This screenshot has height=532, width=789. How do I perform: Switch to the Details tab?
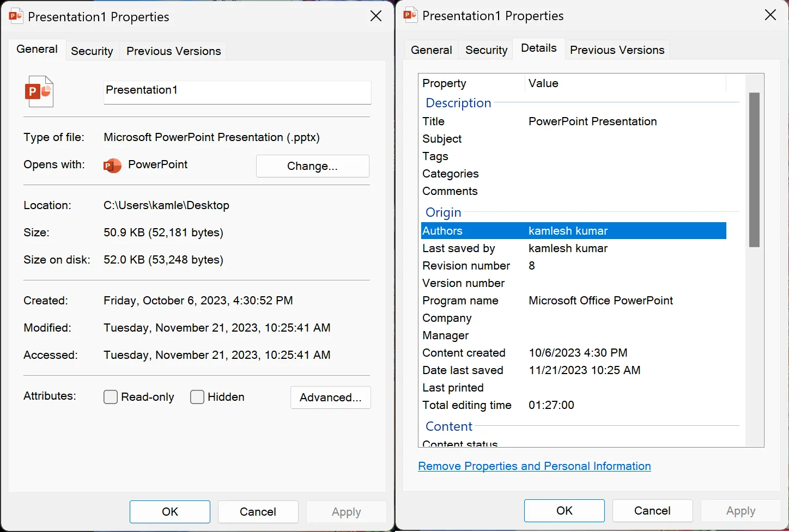[538, 48]
